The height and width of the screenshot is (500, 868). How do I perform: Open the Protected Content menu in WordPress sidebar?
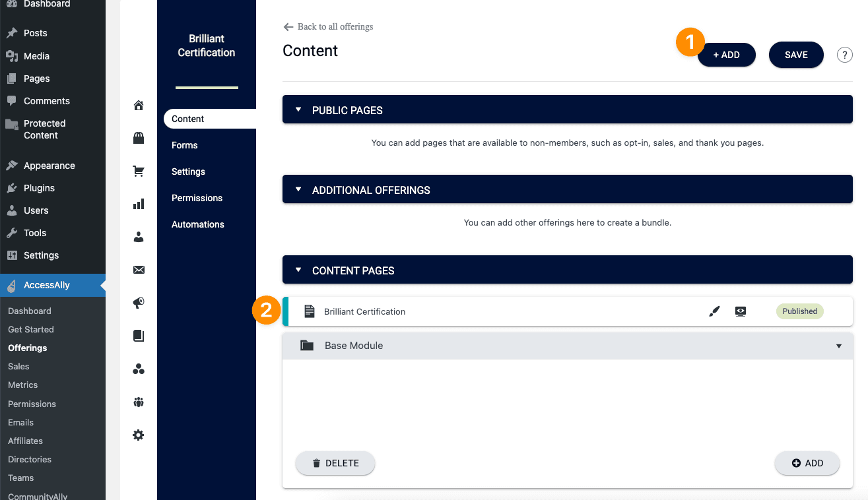45,129
